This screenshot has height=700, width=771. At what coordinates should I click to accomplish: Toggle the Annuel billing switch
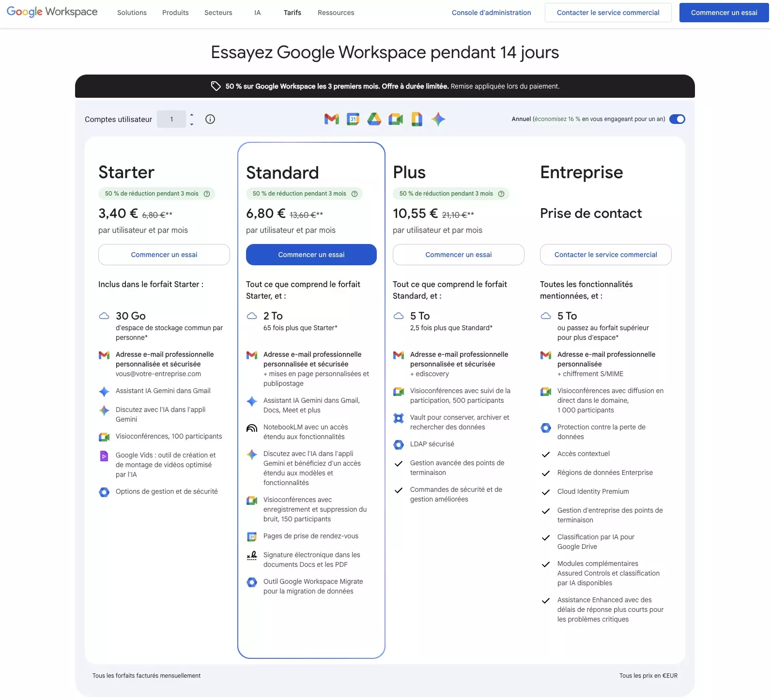(x=677, y=119)
